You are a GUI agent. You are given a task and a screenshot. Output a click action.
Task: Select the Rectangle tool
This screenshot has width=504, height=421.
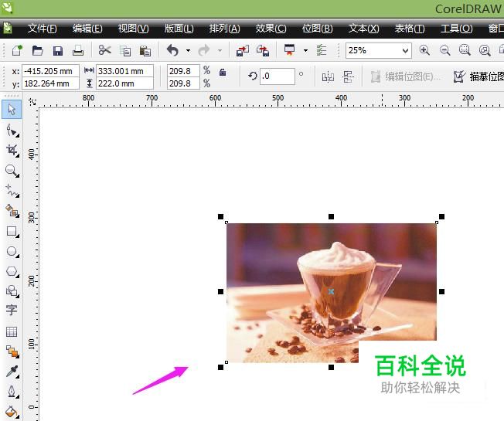(x=12, y=231)
